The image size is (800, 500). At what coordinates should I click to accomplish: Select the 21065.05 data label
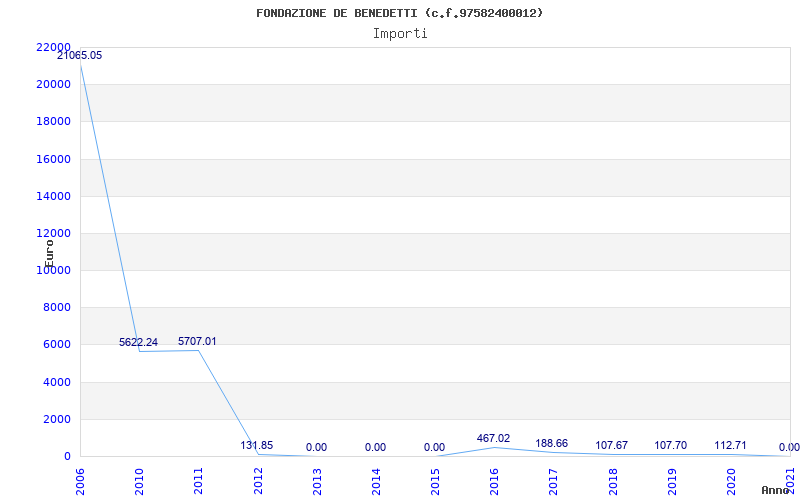click(x=80, y=56)
